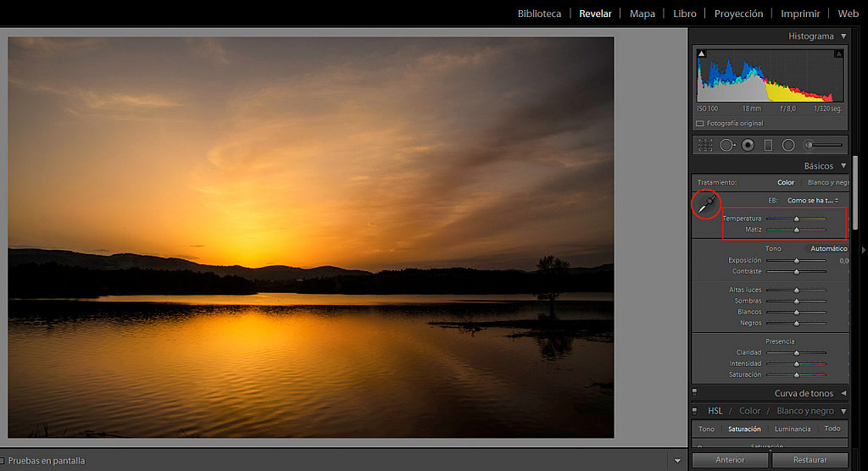
Task: Select the spot removal tool
Action: tap(726, 145)
